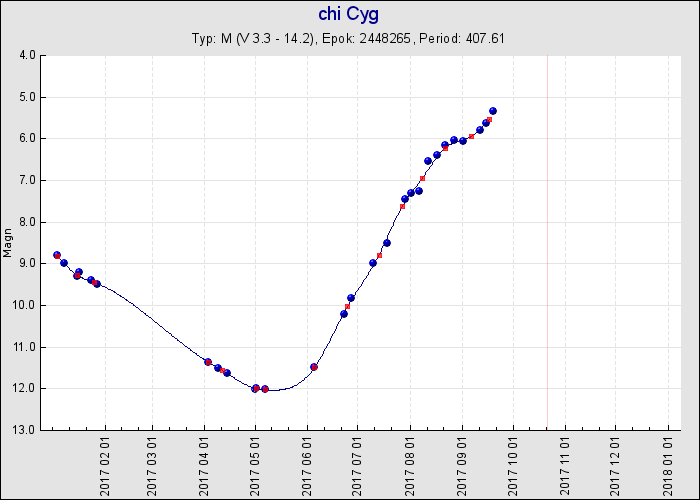
Task: Click the subtitle with Epok and Period
Action: tap(349, 38)
